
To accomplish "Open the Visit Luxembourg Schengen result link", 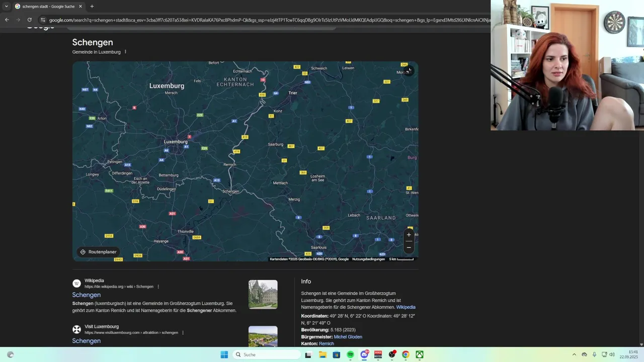I will [87, 340].
